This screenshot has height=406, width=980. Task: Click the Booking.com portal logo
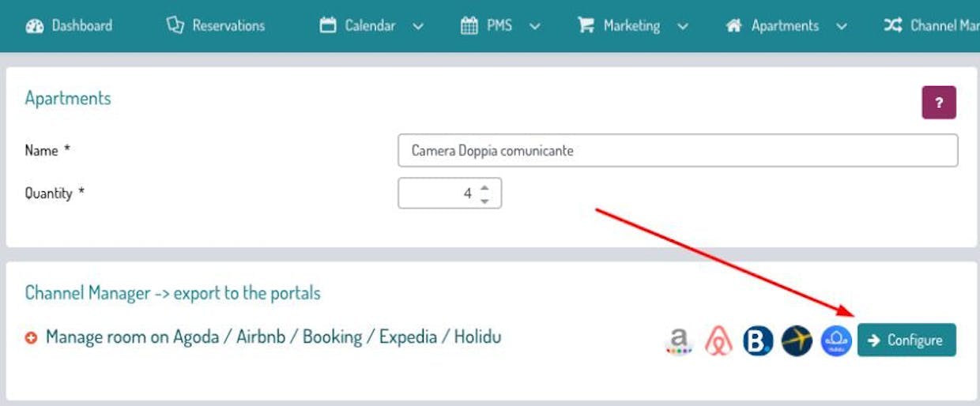point(757,340)
